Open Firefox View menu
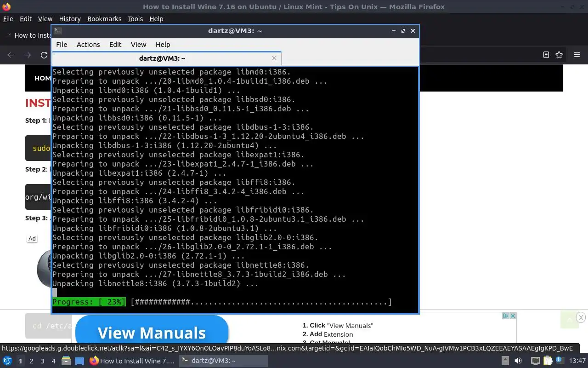 [x=45, y=19]
